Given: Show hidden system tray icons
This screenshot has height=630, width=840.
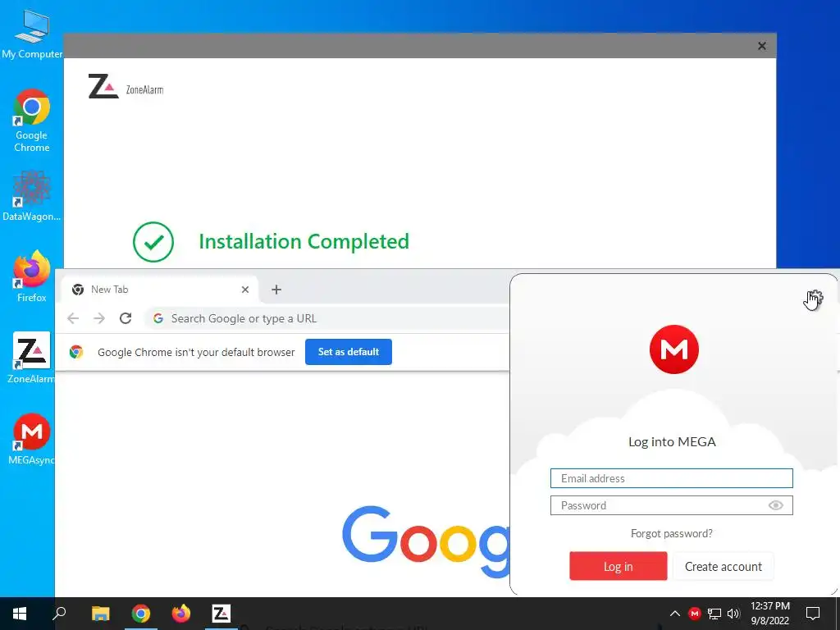Looking at the screenshot, I should [675, 614].
